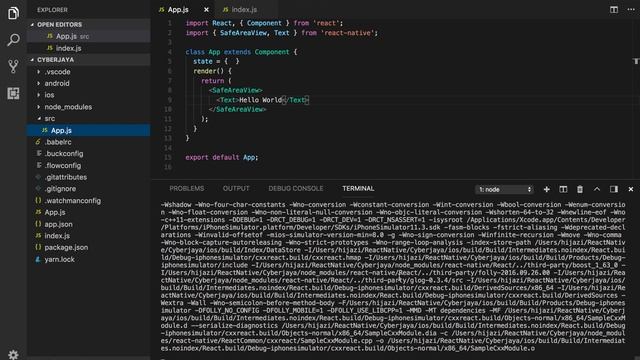Viewport: 640px width, 360px height.
Task: Open the app.json file
Action: tap(58, 224)
